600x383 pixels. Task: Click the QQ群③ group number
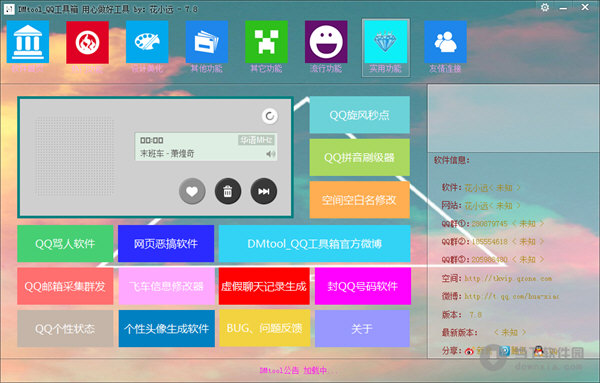[489, 260]
